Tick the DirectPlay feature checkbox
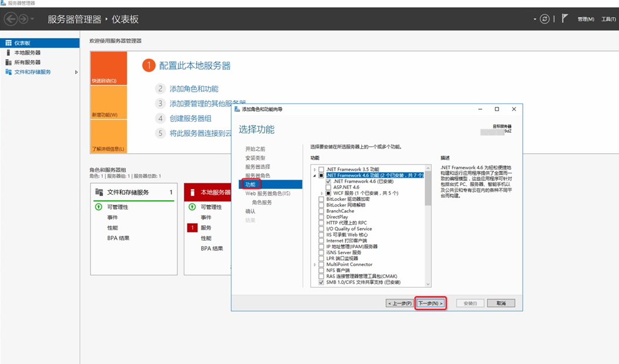The width and height of the screenshot is (619, 364). (321, 217)
